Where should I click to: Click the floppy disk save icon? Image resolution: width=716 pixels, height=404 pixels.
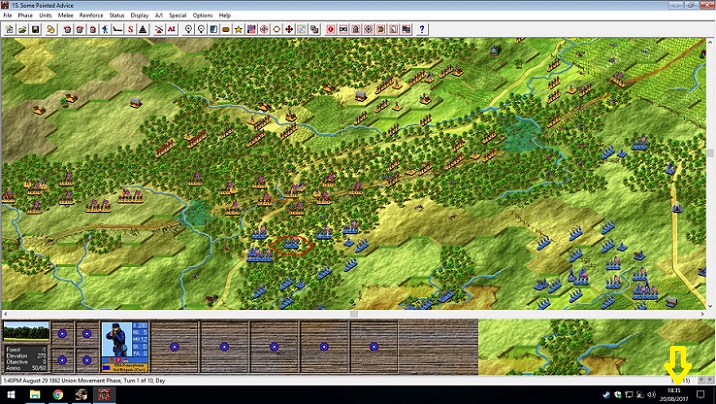click(x=35, y=30)
